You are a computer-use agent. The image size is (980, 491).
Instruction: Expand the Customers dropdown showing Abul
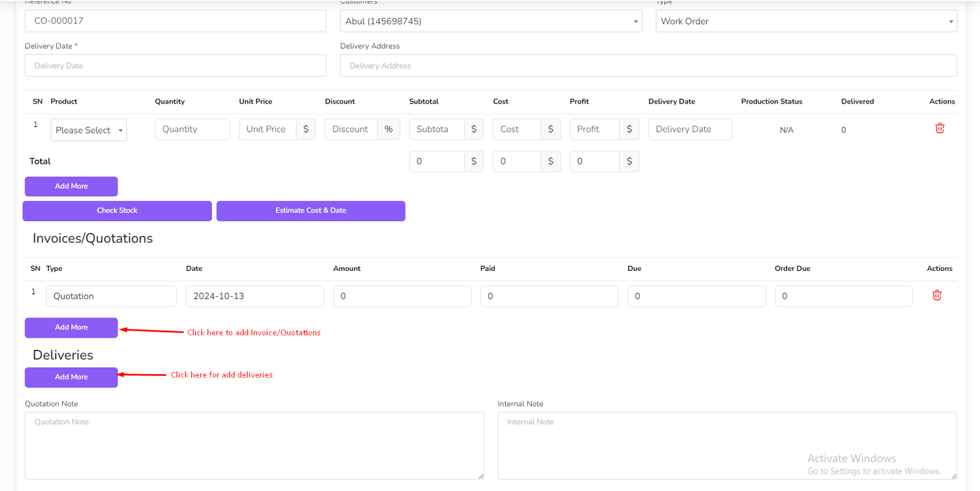point(491,21)
